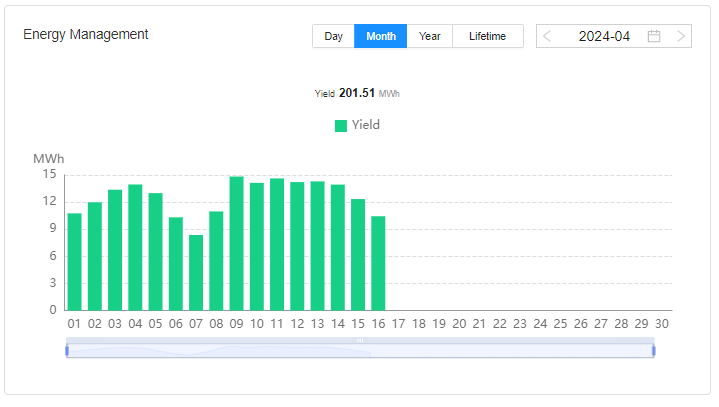
Task: Switch to the Day view
Action: 333,36
